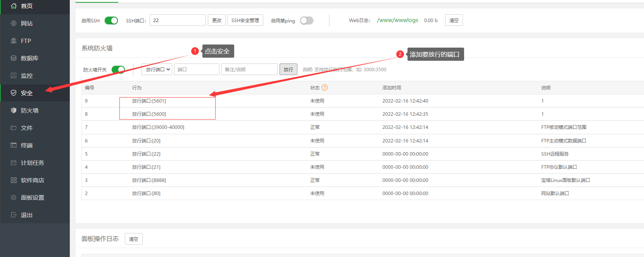This screenshot has width=644, height=257.
Task: Expand the 放行端口 dropdown
Action: pos(157,69)
